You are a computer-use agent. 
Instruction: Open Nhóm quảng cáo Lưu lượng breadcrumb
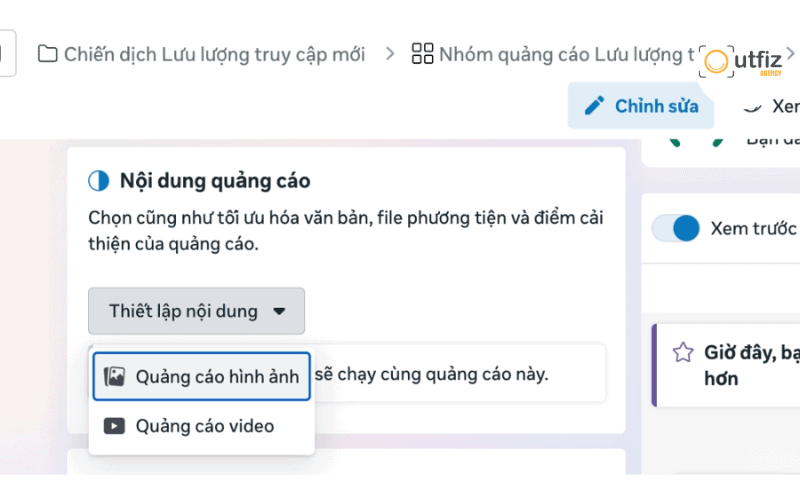567,55
